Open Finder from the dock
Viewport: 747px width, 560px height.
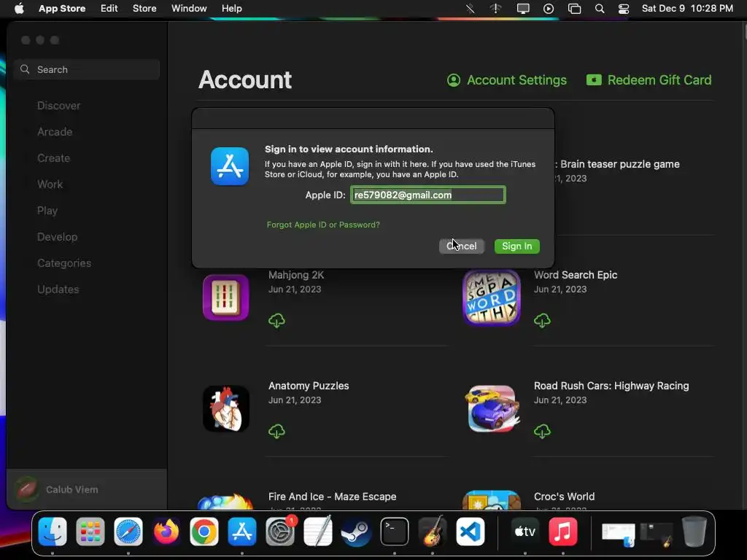53,532
